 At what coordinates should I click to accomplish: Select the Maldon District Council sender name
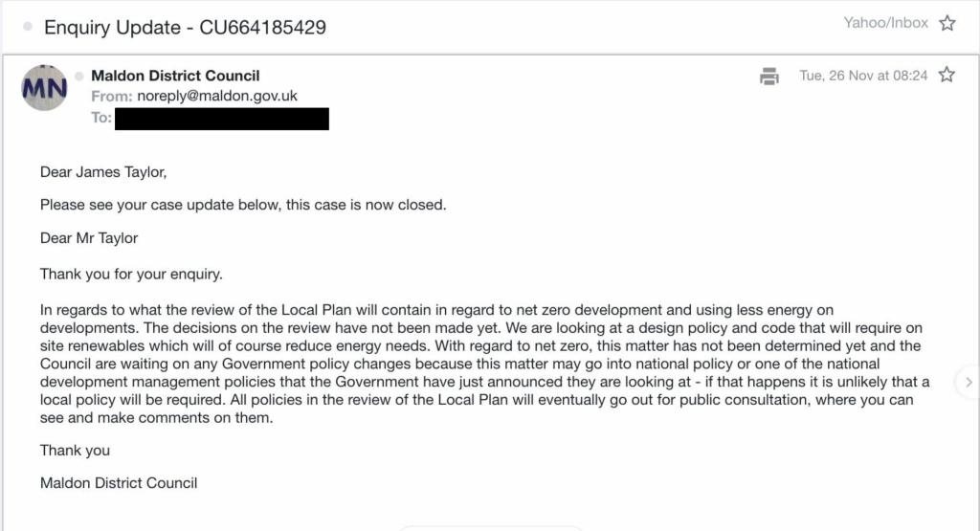175,76
